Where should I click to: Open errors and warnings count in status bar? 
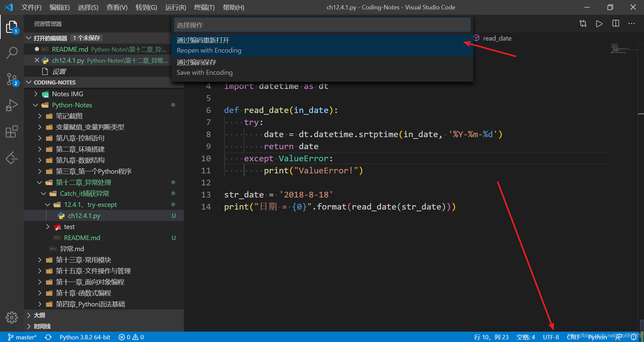131,337
